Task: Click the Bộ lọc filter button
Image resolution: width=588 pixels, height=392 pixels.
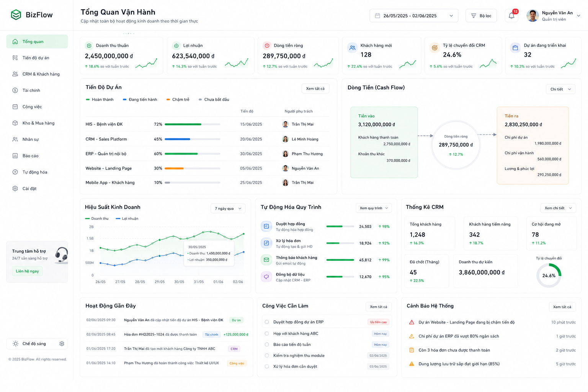Action: click(481, 16)
